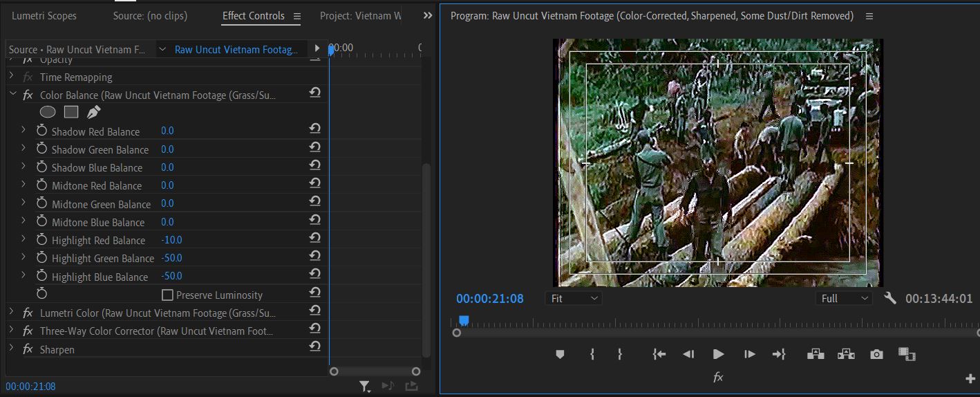The image size is (980, 397).
Task: Expand the Sharpen effect row
Action: coord(12,349)
